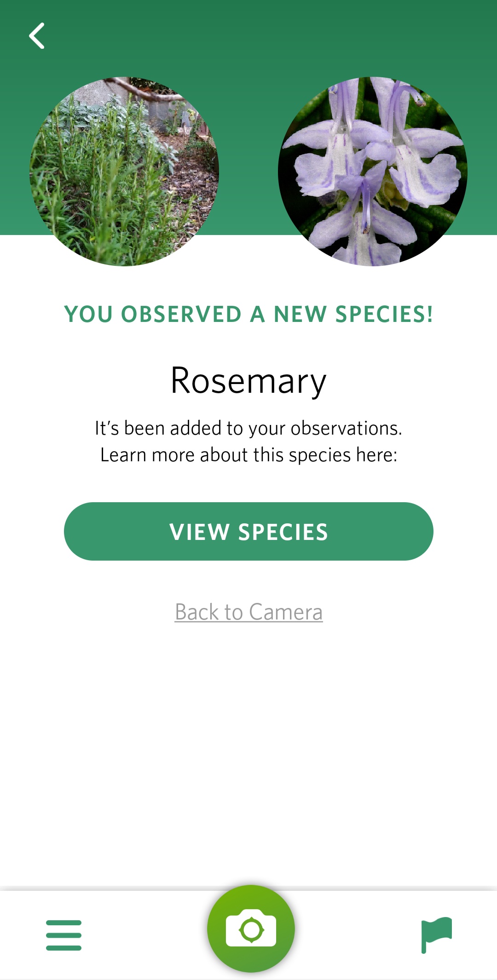Tap the green camera button
Image resolution: width=497 pixels, height=980 pixels.
(x=251, y=928)
